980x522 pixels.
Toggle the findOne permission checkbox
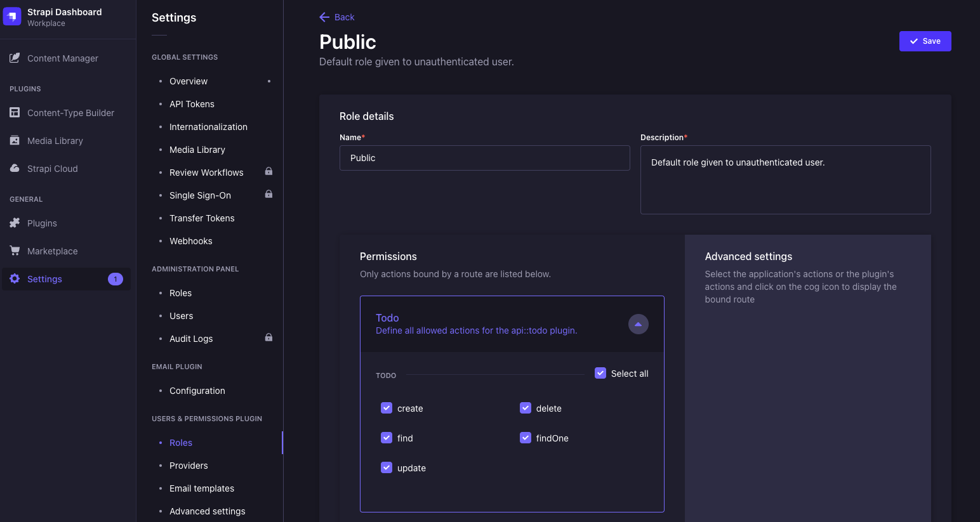(x=526, y=438)
